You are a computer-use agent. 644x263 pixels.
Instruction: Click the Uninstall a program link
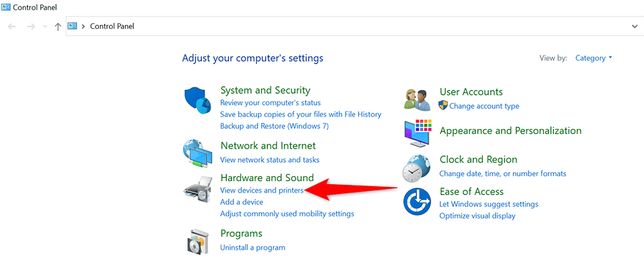pos(252,247)
